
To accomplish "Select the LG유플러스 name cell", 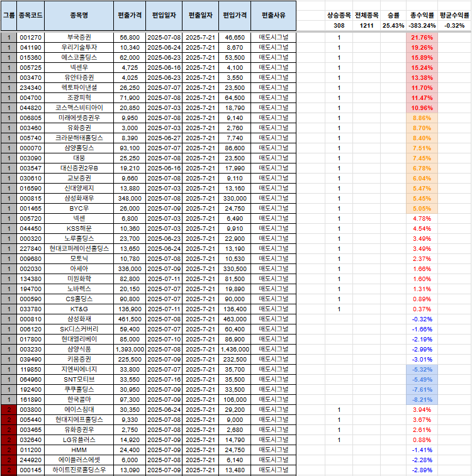I will (79, 440).
